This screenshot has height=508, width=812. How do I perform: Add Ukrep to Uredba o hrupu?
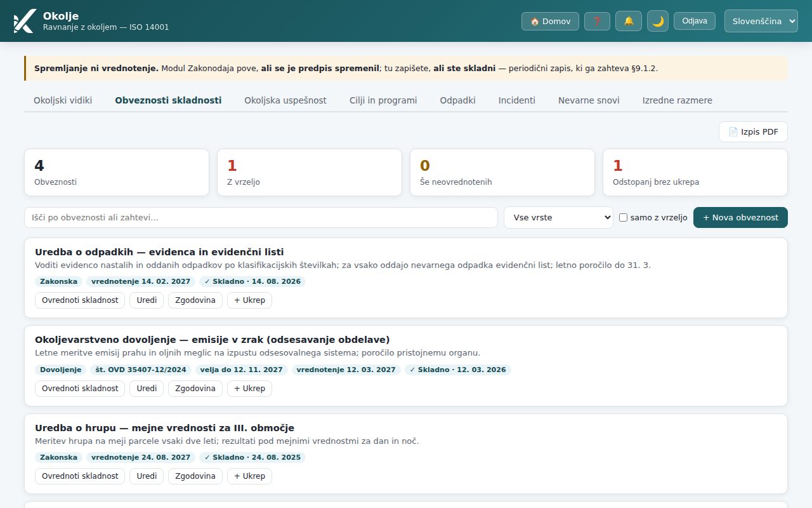249,476
